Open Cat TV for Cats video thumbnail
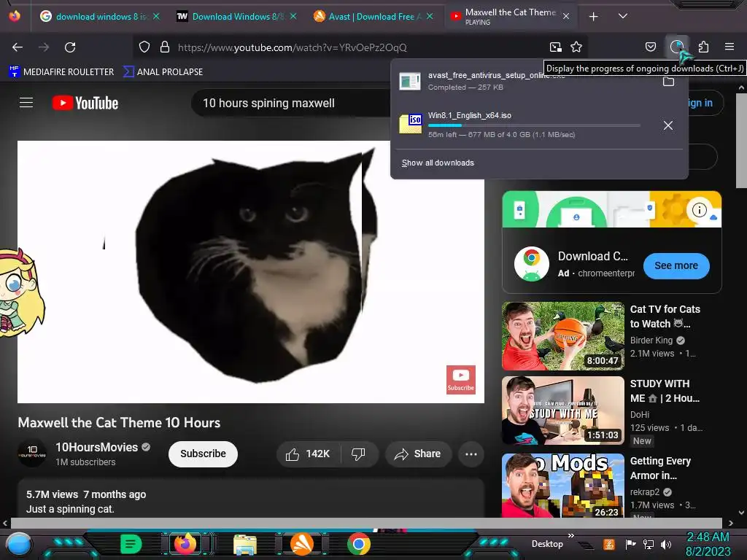The width and height of the screenshot is (747, 560). (562, 335)
